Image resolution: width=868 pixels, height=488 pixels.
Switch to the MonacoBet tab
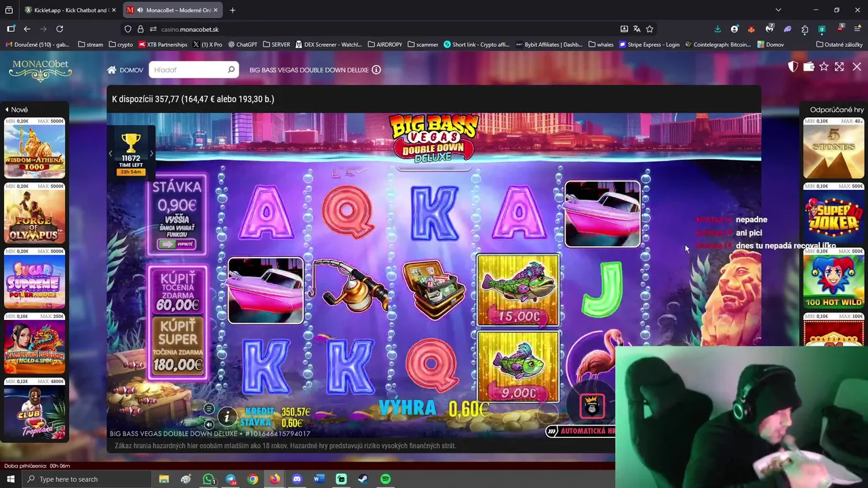(174, 10)
